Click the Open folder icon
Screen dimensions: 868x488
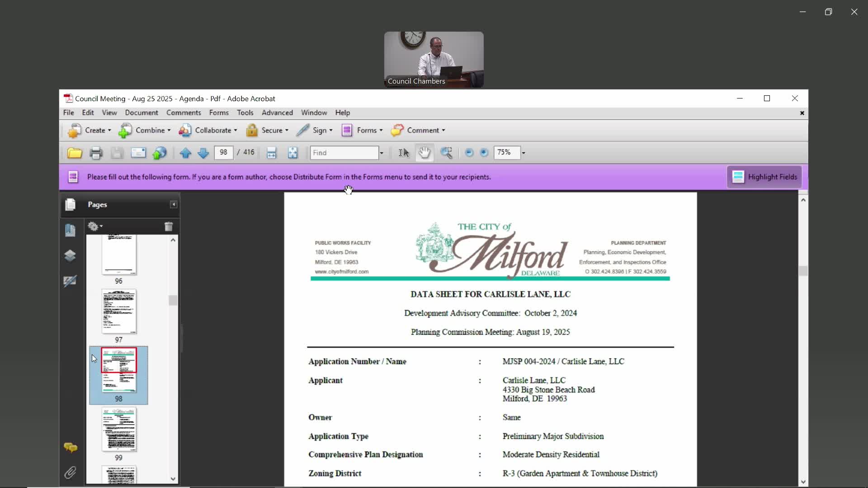(x=75, y=153)
